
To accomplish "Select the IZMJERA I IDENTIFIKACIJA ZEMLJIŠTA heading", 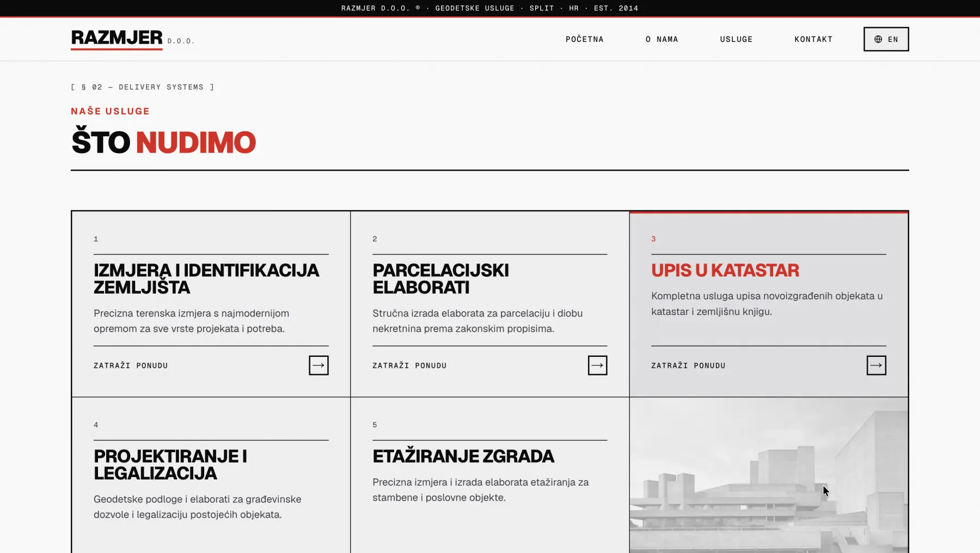I will [x=206, y=278].
